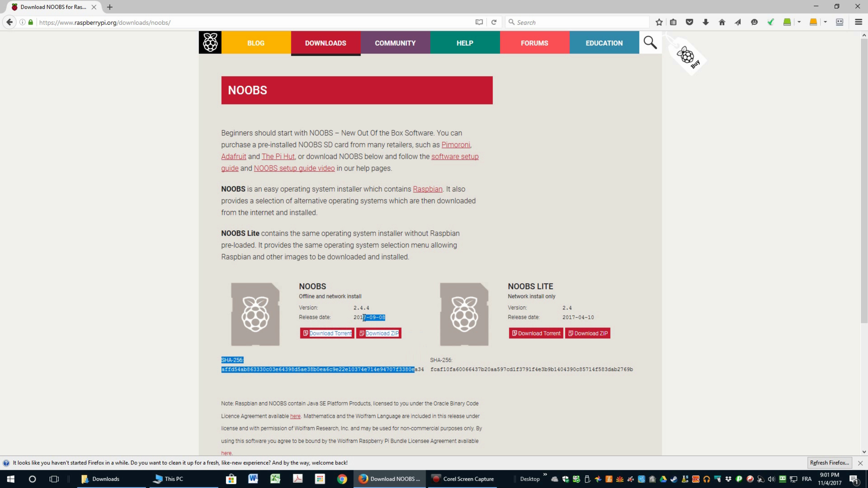
Task: Open the Windows Start menu
Action: (x=10, y=479)
